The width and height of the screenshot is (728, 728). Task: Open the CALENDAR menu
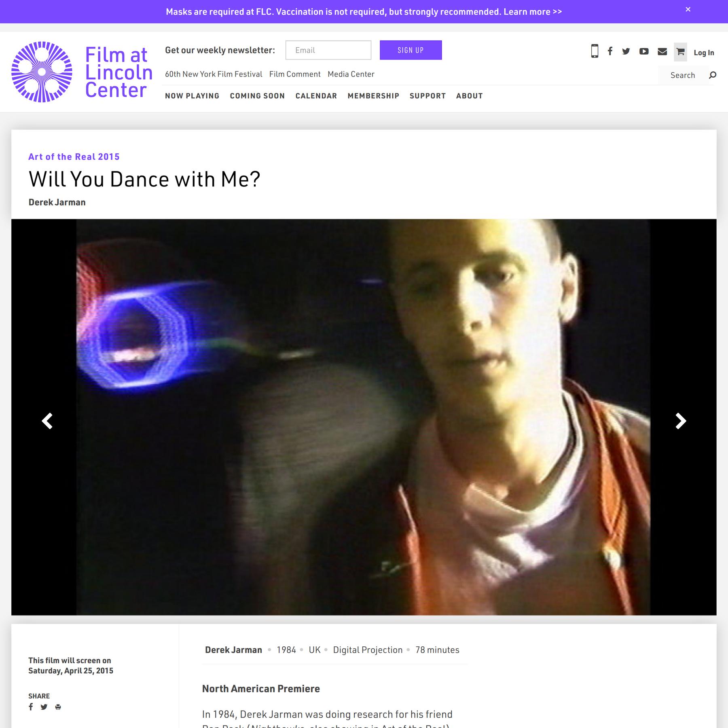point(316,96)
